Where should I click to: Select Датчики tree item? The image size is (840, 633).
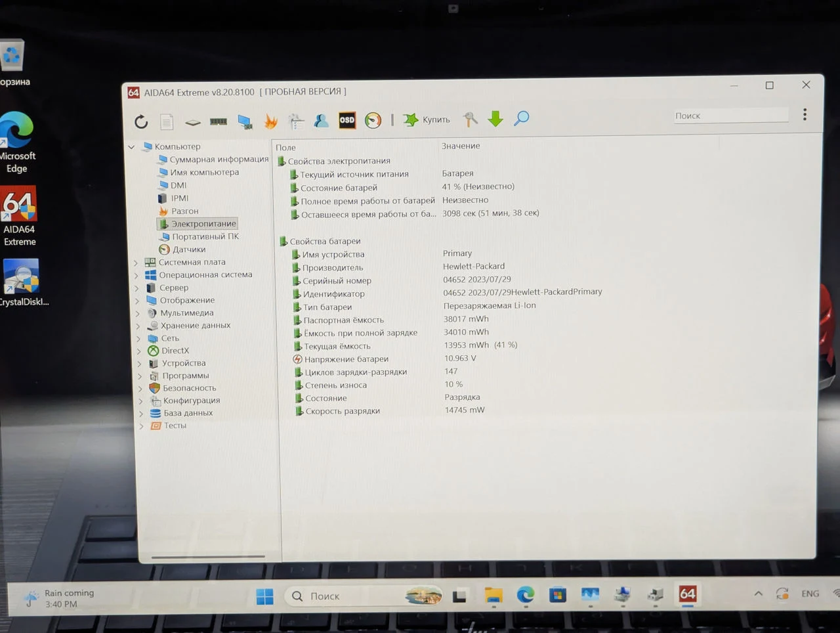[x=183, y=250]
